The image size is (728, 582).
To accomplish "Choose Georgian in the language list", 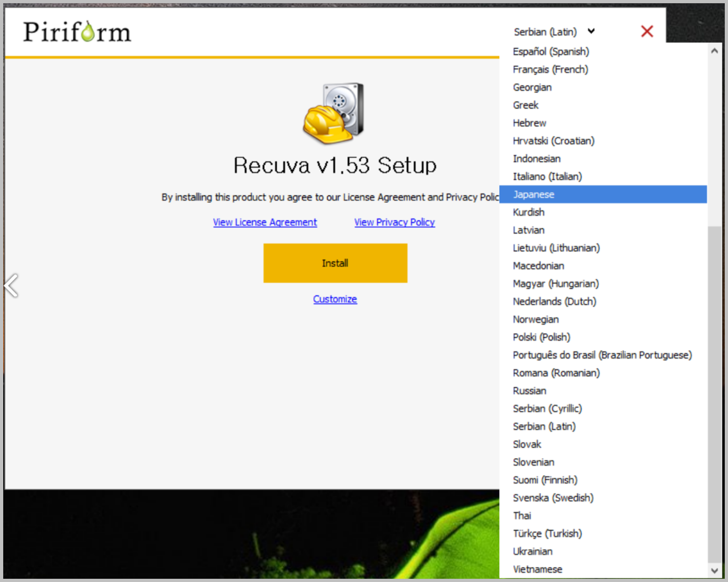I will pyautogui.click(x=603, y=87).
